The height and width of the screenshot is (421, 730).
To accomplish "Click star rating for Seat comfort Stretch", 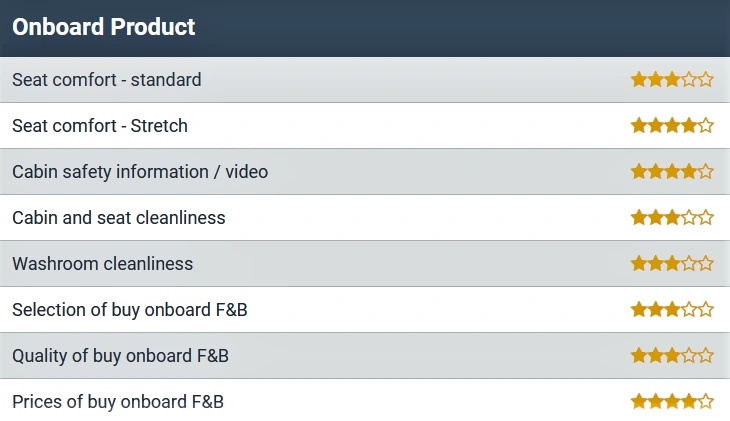I will pyautogui.click(x=672, y=126).
